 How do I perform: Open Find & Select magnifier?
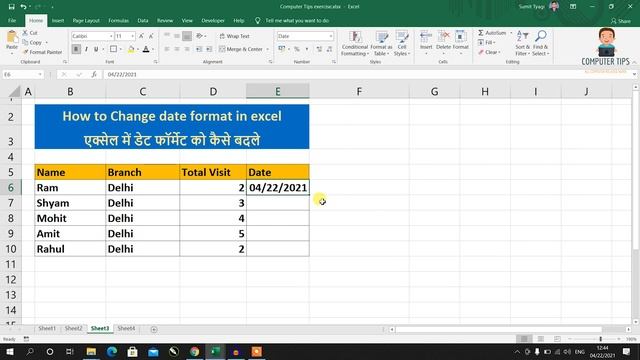pyautogui.click(x=541, y=43)
